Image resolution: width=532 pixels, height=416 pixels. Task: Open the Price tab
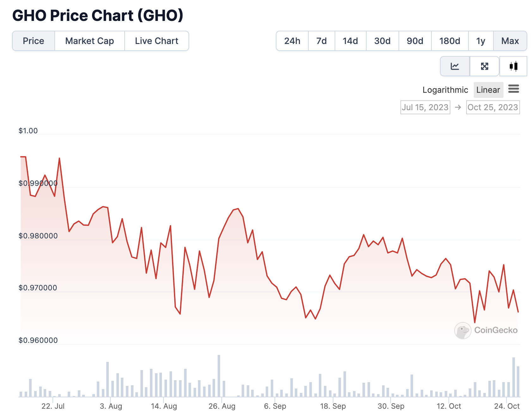coord(34,41)
